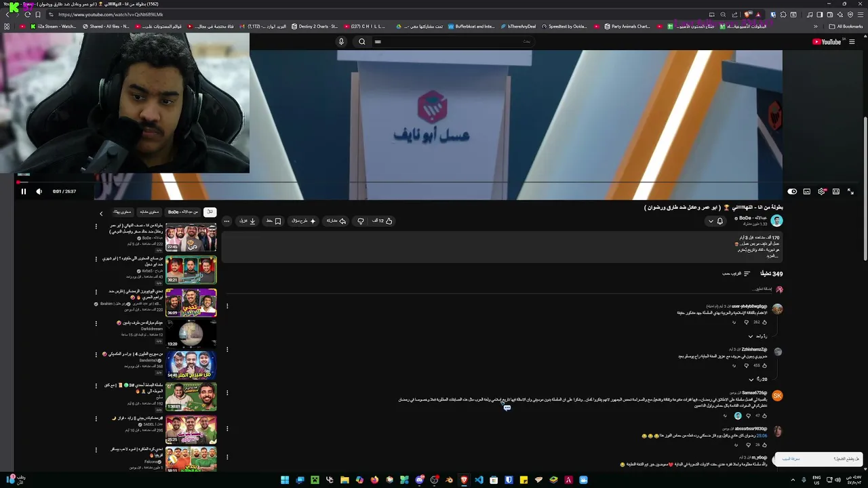Seek using the red video progress bar
This screenshot has height=488, width=868.
pyautogui.click(x=434, y=182)
